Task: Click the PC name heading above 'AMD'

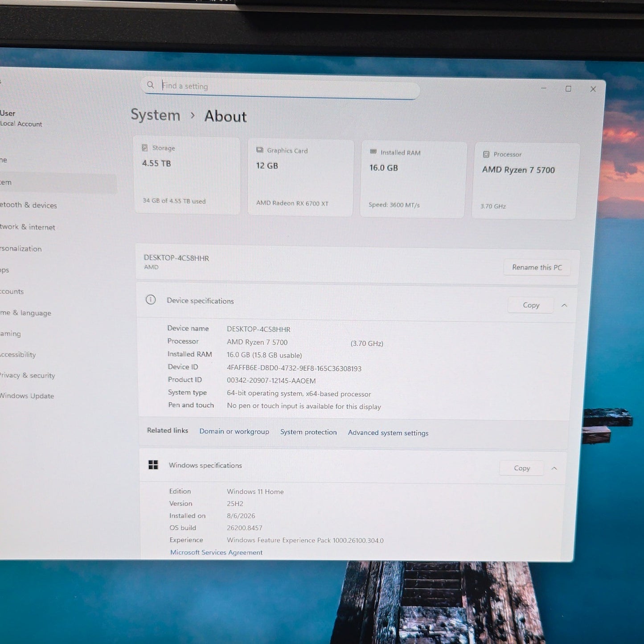Action: [176, 258]
